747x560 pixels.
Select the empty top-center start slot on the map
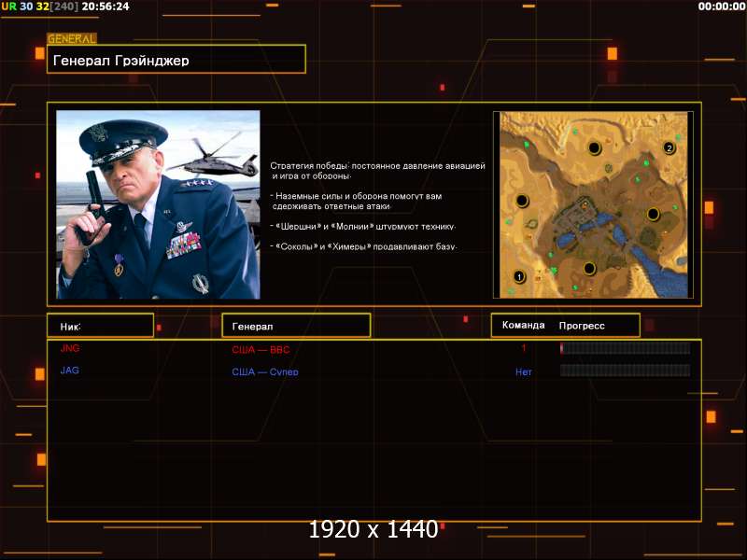pyautogui.click(x=594, y=147)
